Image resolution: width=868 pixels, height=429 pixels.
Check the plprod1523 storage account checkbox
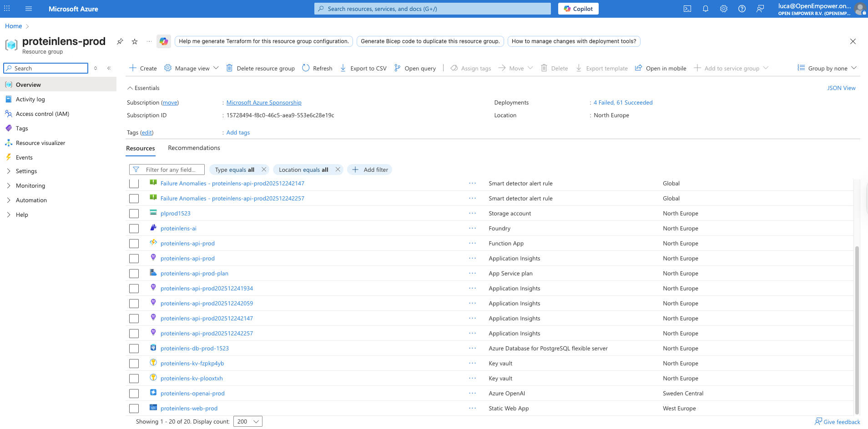coord(134,213)
